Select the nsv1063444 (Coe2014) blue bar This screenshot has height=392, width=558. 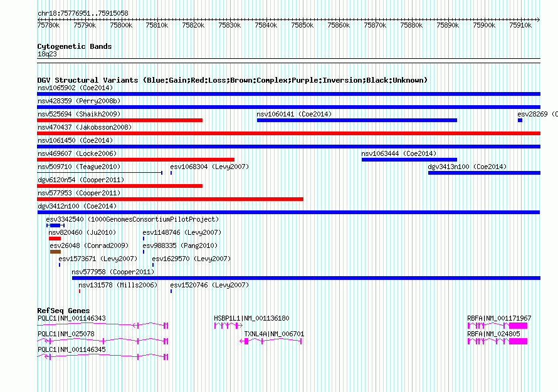click(409, 160)
